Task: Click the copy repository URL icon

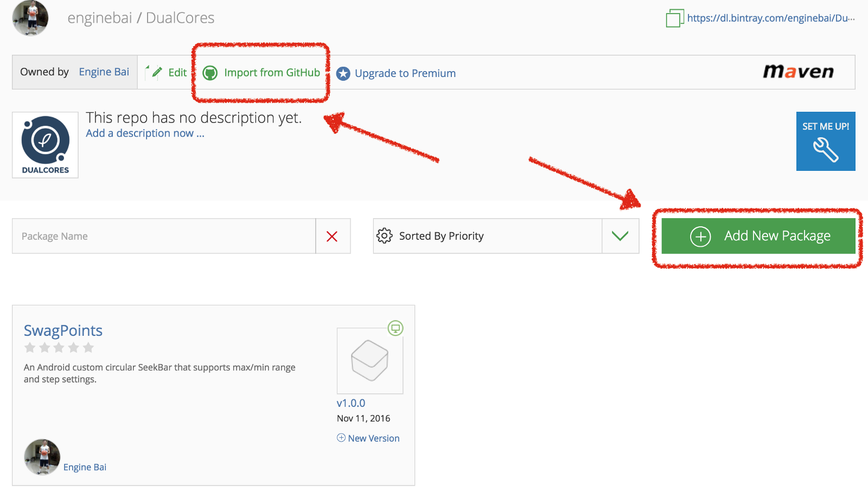Action: pyautogui.click(x=674, y=18)
